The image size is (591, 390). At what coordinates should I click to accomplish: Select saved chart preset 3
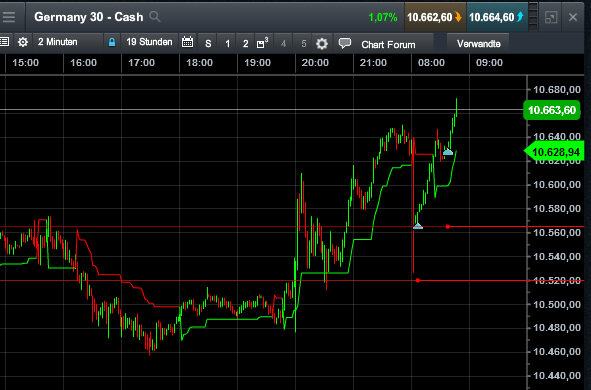tap(262, 43)
